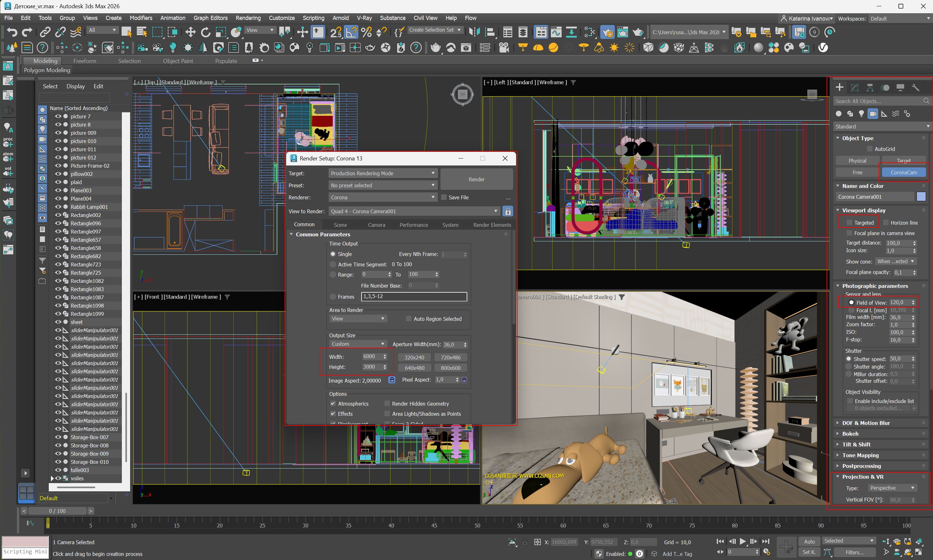Open the Renderer dropdown set to Corona
The image size is (933, 560).
click(382, 197)
